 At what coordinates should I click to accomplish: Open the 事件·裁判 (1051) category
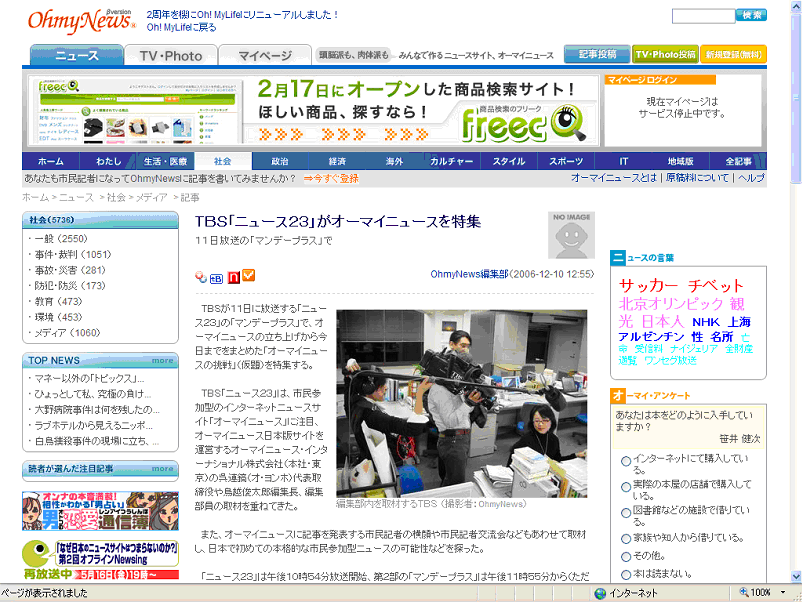[73, 254]
